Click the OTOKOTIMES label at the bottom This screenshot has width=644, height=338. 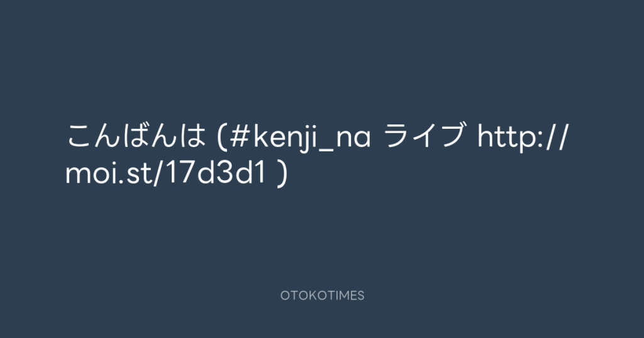coord(323,295)
